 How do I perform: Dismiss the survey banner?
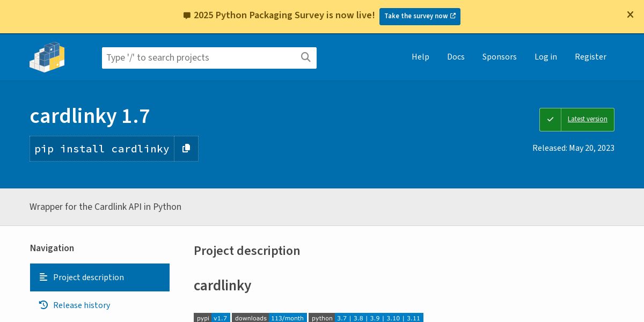pyautogui.click(x=630, y=15)
